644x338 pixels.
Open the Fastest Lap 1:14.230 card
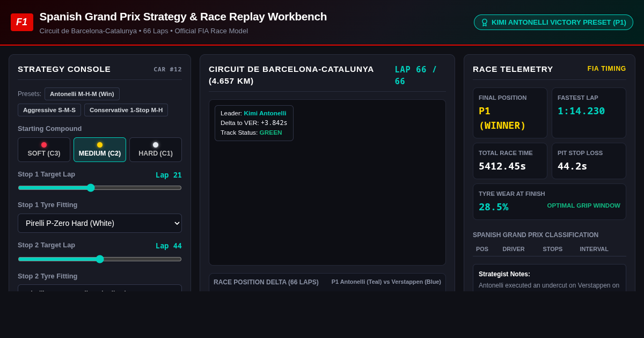coord(589,113)
